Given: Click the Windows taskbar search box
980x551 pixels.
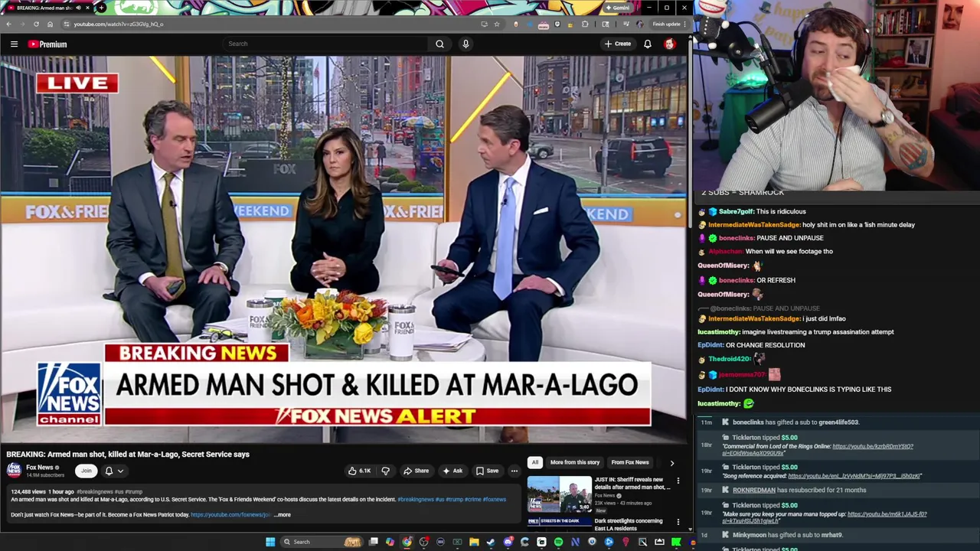Looking at the screenshot, I should coord(322,542).
